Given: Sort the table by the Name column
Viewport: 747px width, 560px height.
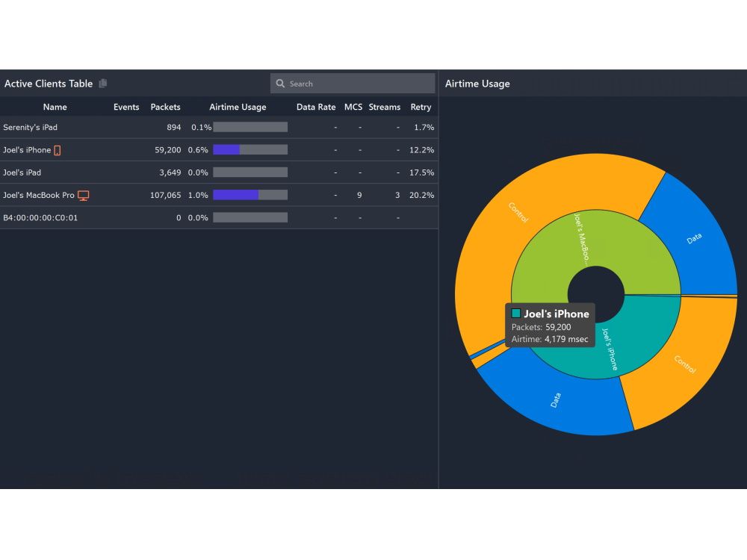Looking at the screenshot, I should click(55, 107).
